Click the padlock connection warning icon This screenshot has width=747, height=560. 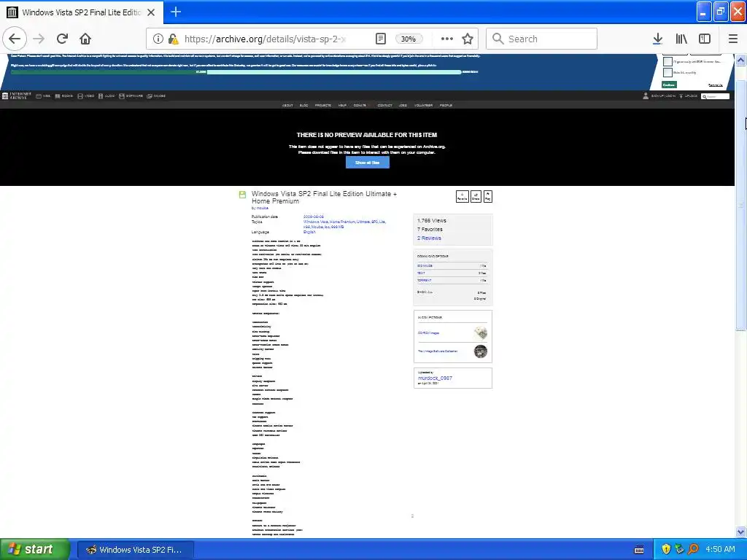pyautogui.click(x=174, y=39)
